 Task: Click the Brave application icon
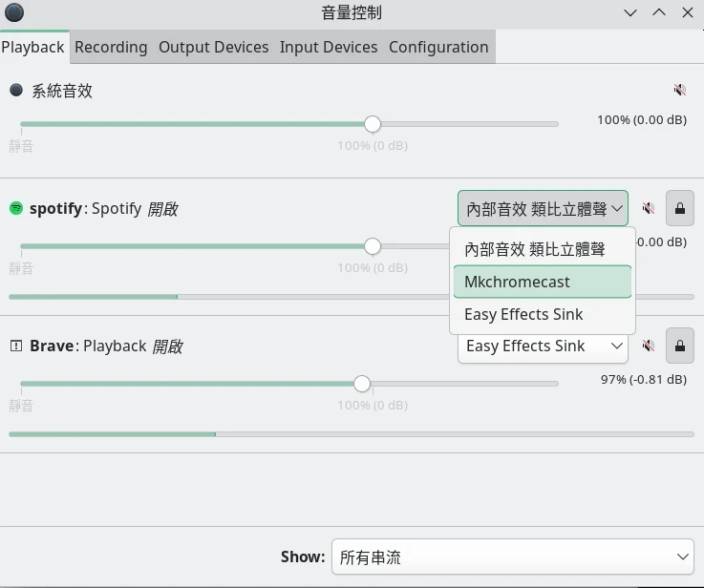pos(16,346)
